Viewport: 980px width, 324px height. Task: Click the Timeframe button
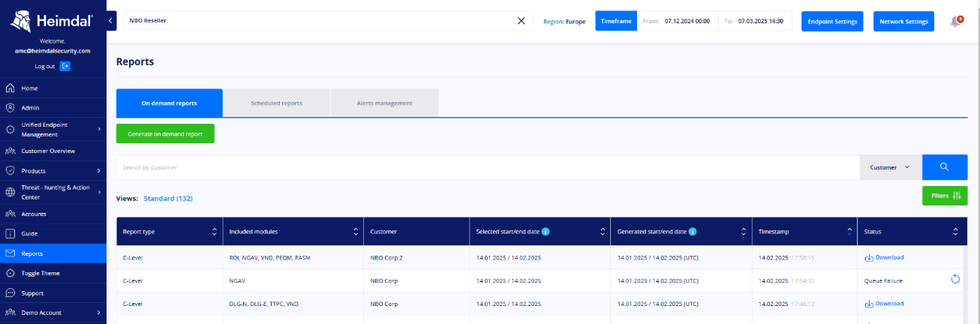click(x=616, y=21)
